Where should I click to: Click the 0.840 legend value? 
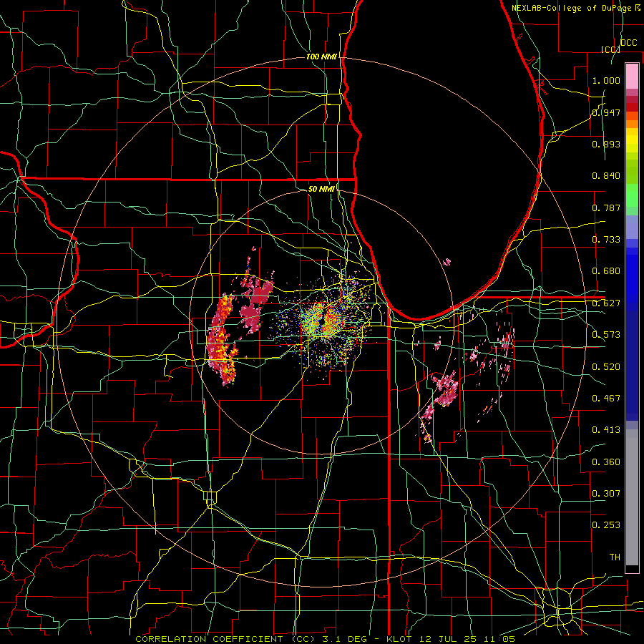click(x=606, y=176)
